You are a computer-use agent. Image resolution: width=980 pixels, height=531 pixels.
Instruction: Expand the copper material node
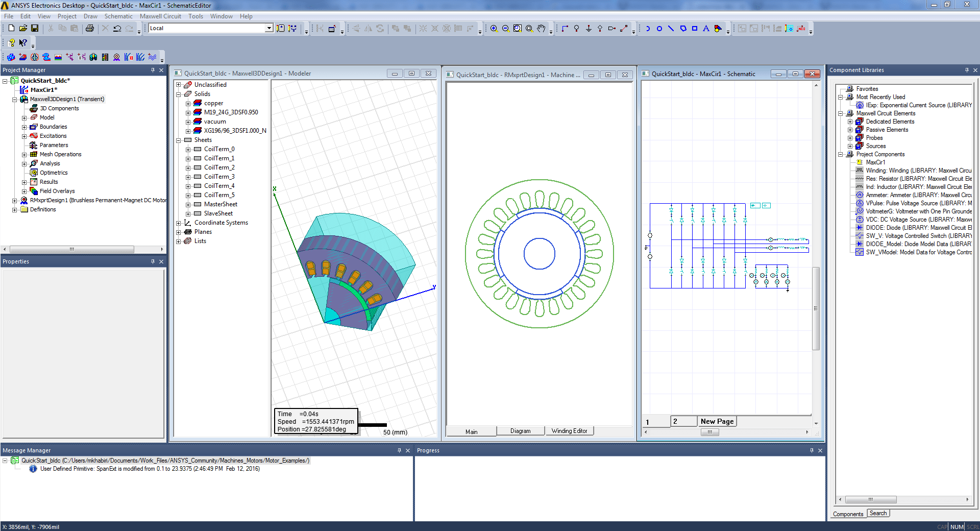pyautogui.click(x=188, y=103)
